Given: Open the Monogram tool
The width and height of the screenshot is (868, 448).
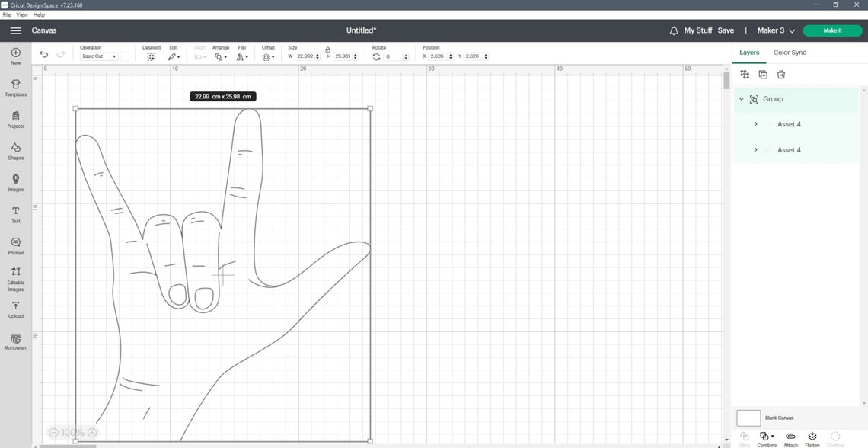Looking at the screenshot, I should click(15, 341).
